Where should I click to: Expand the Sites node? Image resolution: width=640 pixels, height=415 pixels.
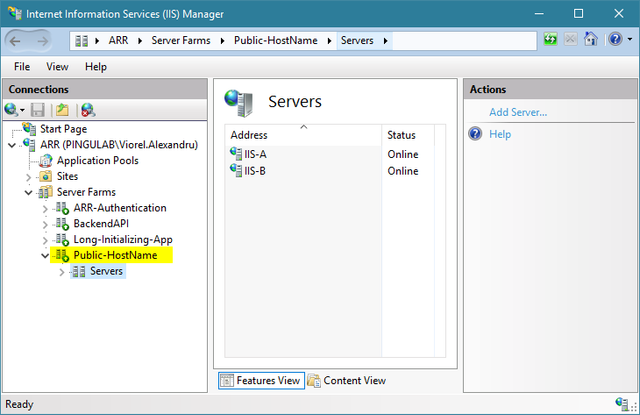click(x=29, y=177)
